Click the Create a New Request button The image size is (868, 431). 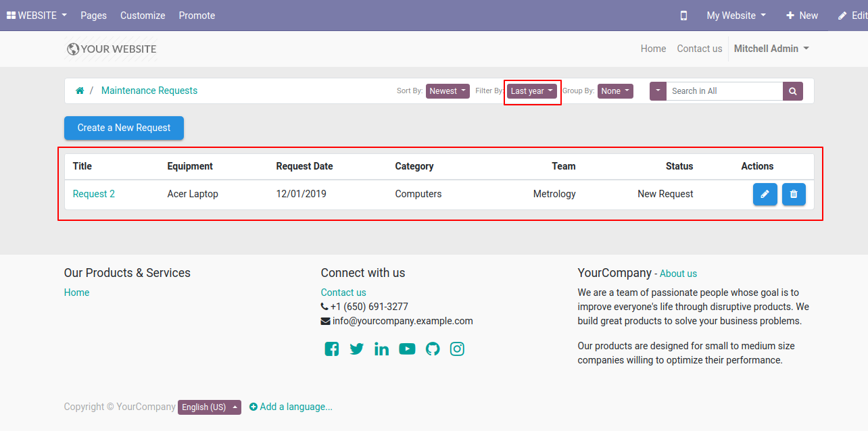pyautogui.click(x=124, y=128)
